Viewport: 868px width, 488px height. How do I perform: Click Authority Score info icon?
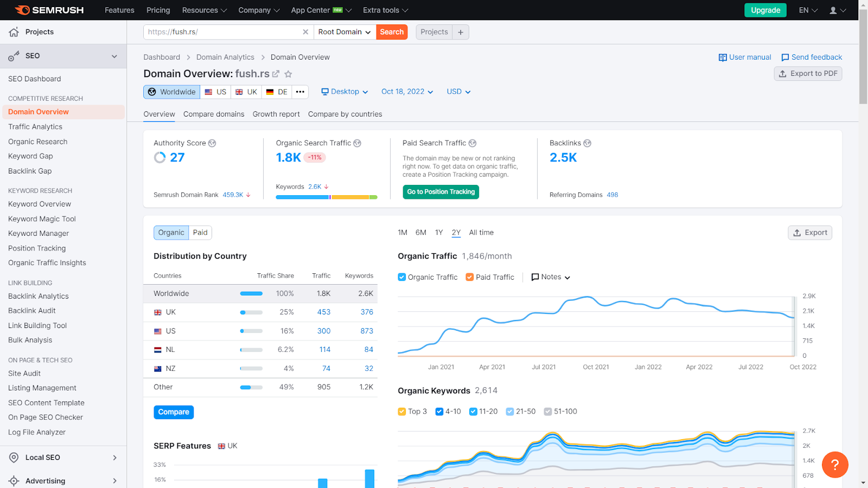pos(212,143)
